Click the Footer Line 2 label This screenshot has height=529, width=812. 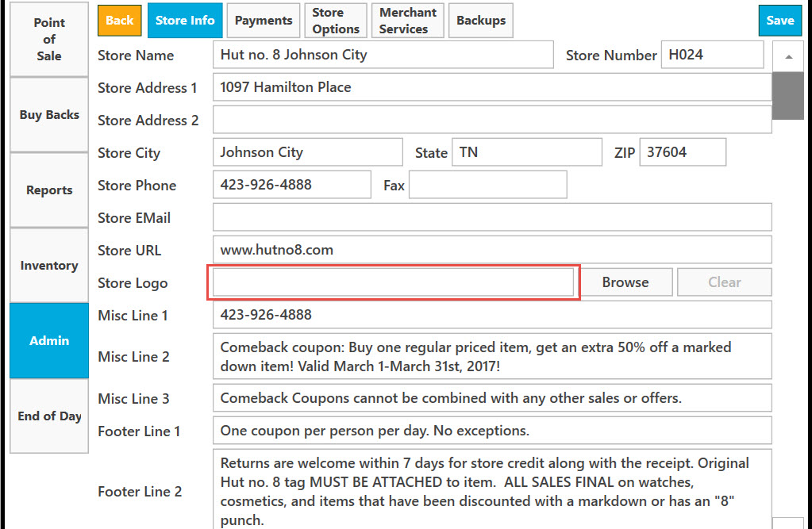point(140,492)
